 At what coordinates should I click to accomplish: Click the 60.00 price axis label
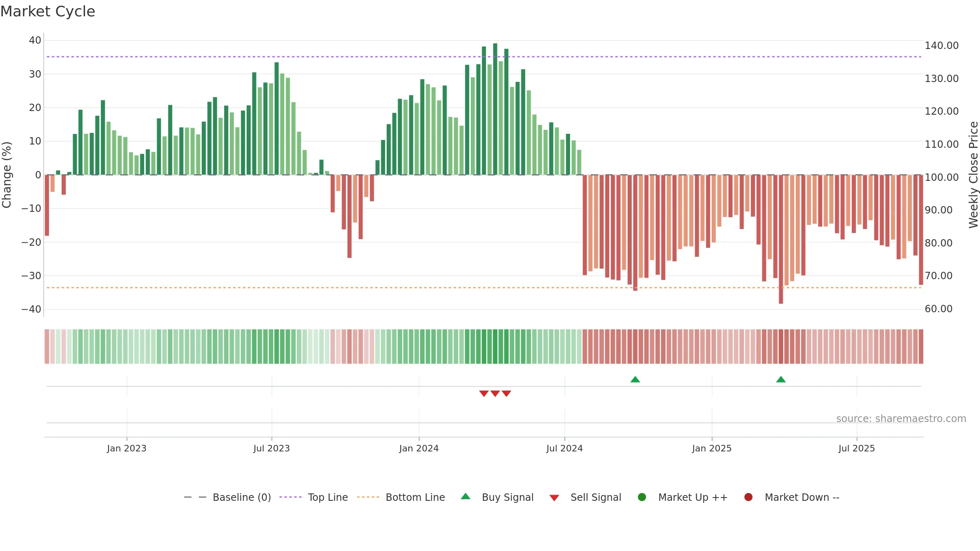(938, 309)
